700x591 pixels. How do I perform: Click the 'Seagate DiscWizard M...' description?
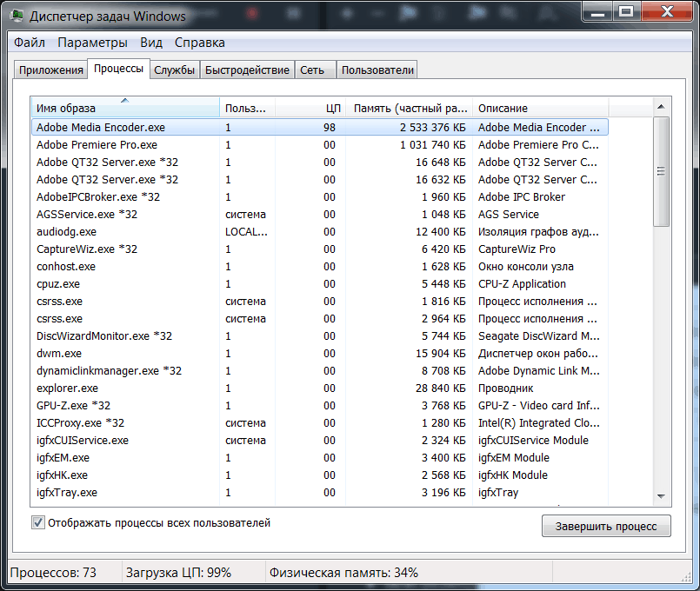pos(539,336)
